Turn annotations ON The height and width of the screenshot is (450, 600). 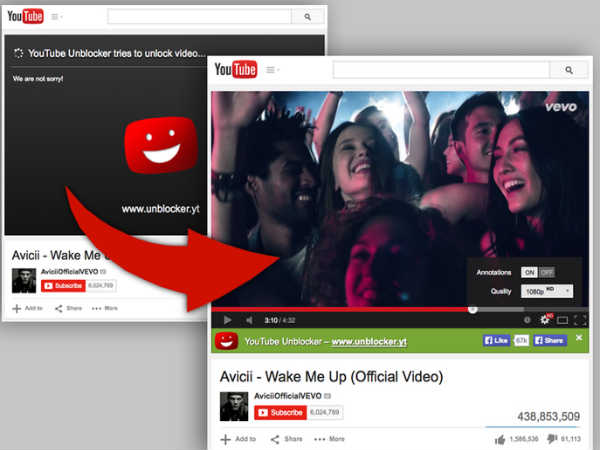[529, 272]
